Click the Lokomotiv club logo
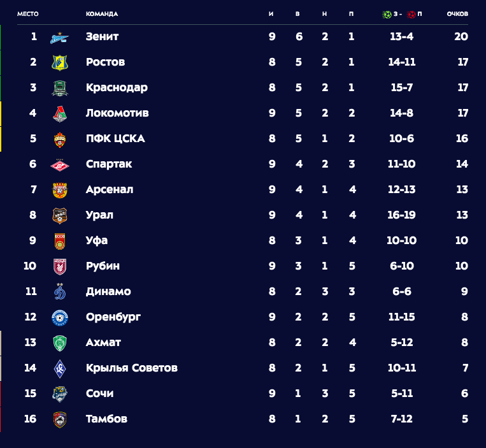This screenshot has height=448, width=486. (x=59, y=114)
